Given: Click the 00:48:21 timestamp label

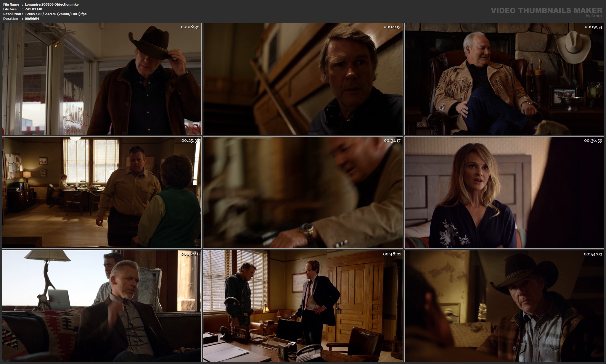Looking at the screenshot, I should click(392, 254).
